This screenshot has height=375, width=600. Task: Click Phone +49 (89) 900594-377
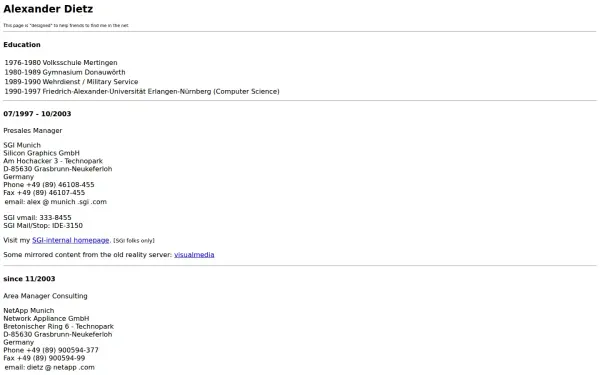(51, 351)
